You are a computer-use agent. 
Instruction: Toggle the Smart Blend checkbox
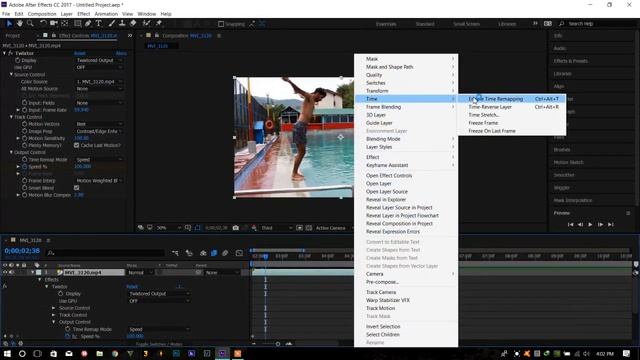76,188
